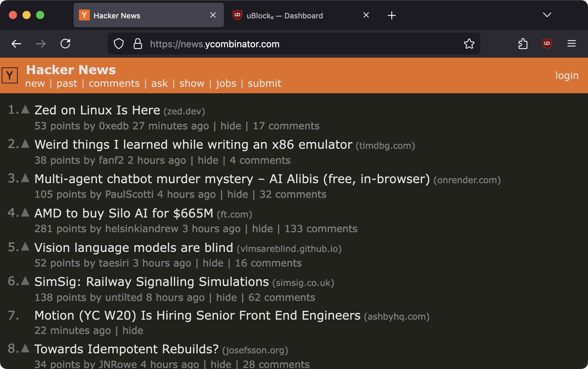
Task: Bookmark this page using the star icon
Action: [x=469, y=44]
